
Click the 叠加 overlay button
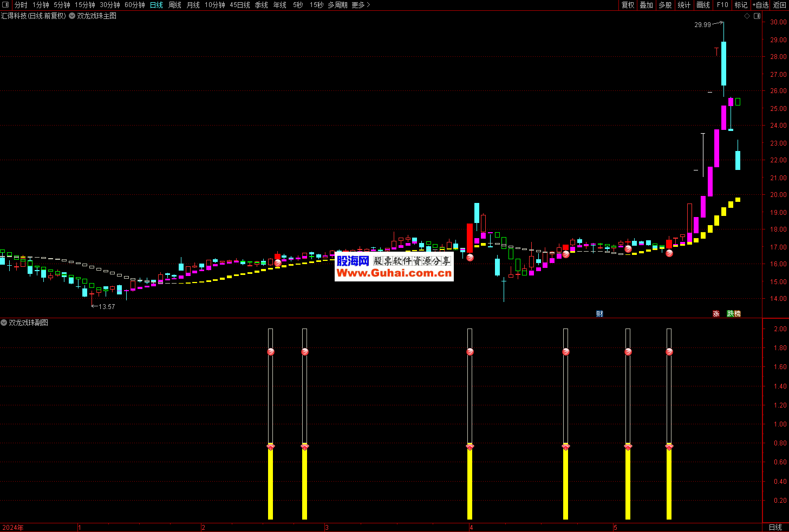click(646, 5)
